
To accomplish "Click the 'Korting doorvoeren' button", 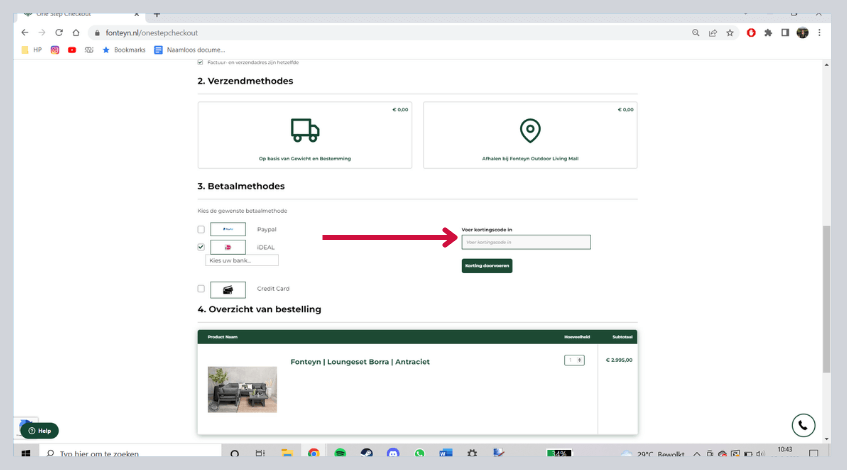I will [486, 266].
